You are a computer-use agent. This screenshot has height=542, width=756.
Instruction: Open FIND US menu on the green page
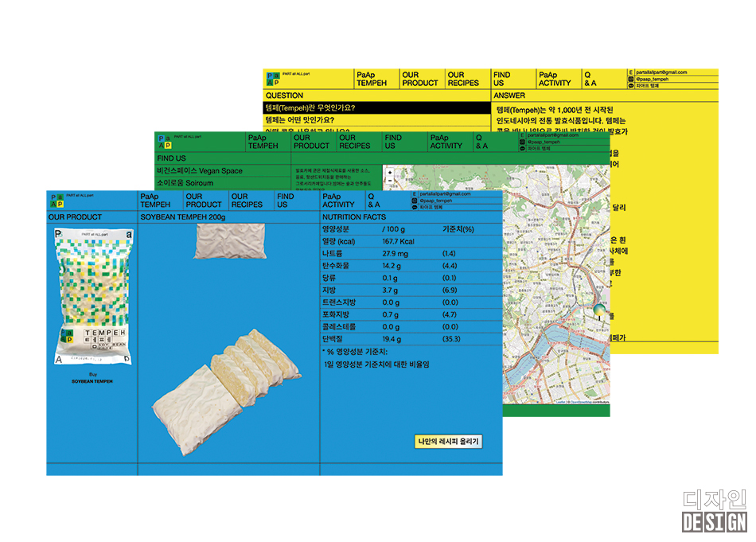(x=393, y=142)
